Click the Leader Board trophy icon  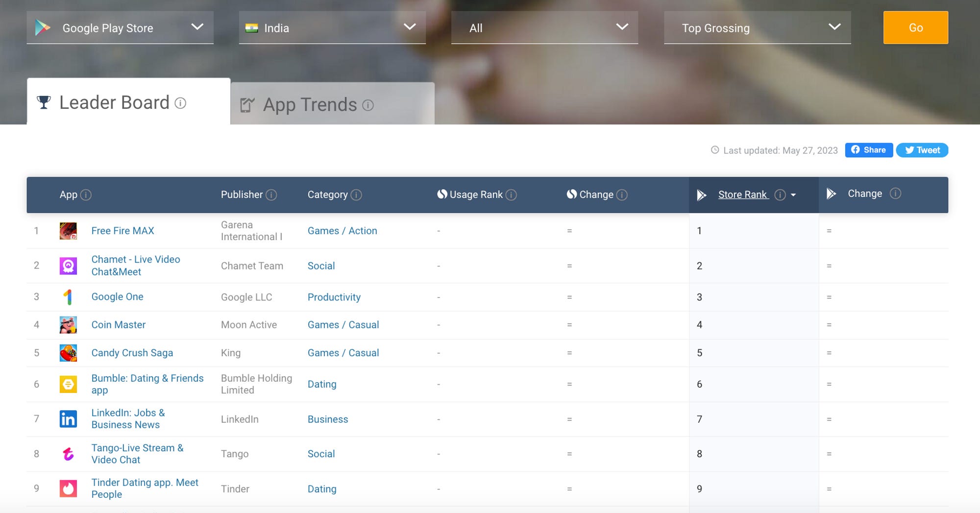click(44, 102)
